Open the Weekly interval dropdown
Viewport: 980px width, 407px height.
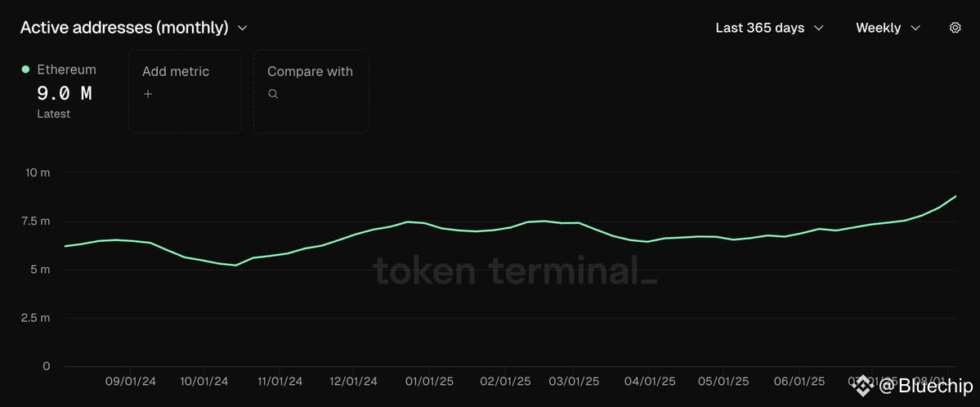[x=888, y=28]
